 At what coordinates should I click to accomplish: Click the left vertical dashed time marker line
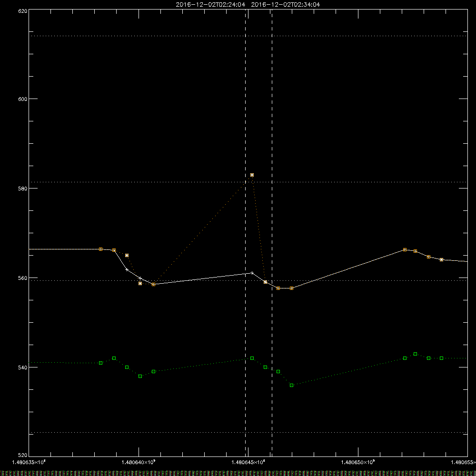tap(245, 233)
